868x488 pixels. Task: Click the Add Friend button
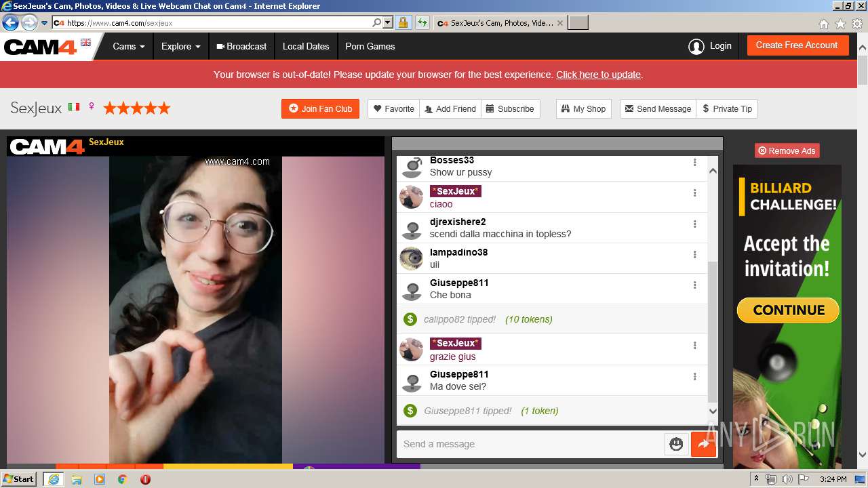[450, 108]
